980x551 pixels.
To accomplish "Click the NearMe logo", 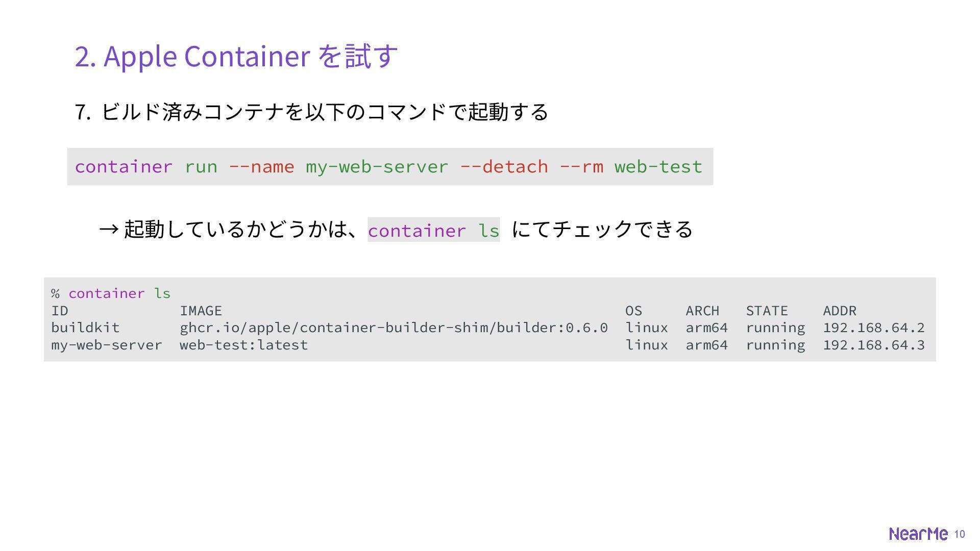I will click(x=918, y=534).
